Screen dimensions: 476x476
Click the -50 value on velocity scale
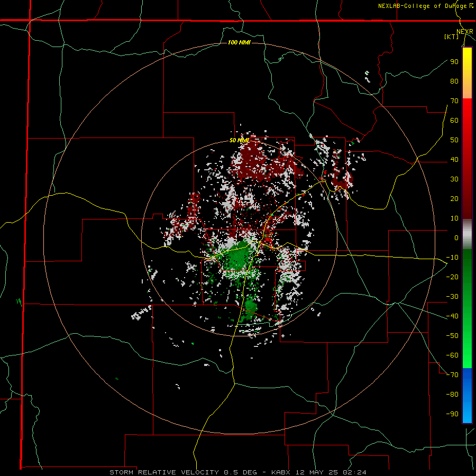coord(452,336)
